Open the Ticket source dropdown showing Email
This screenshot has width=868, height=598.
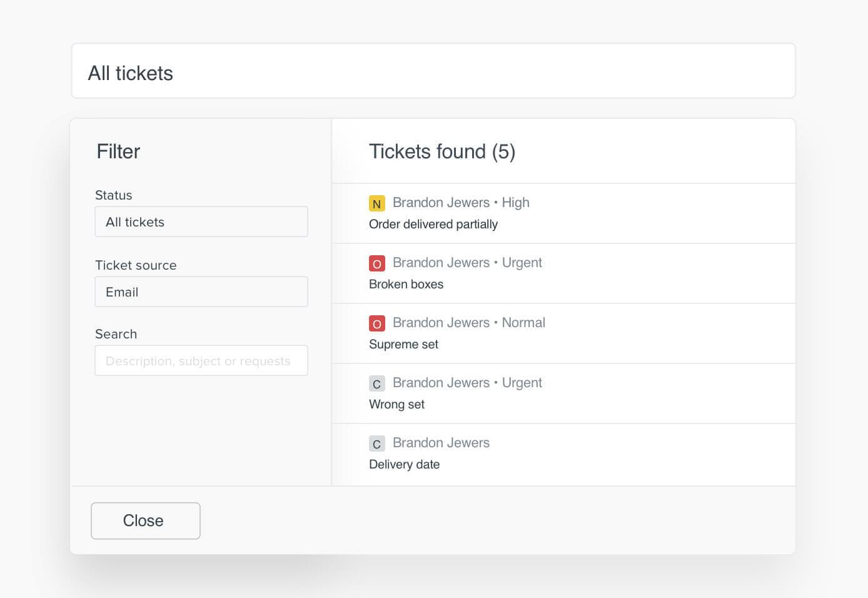coord(201,291)
